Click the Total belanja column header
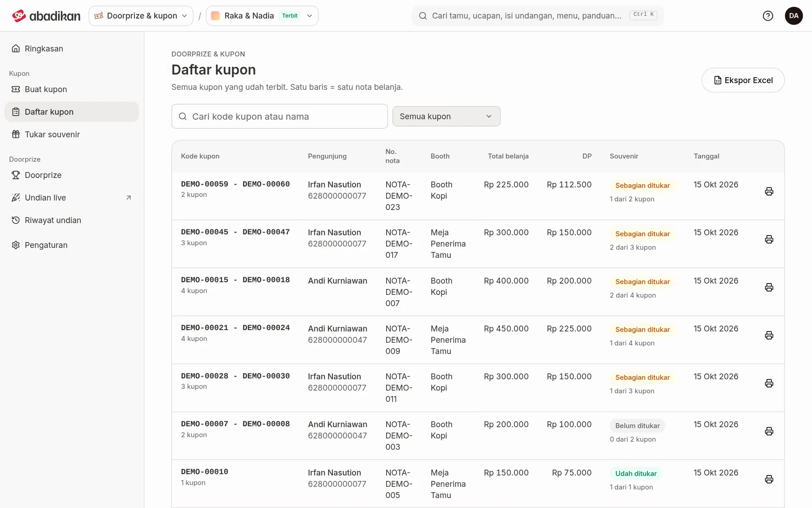The height and width of the screenshot is (508, 812). (x=508, y=156)
